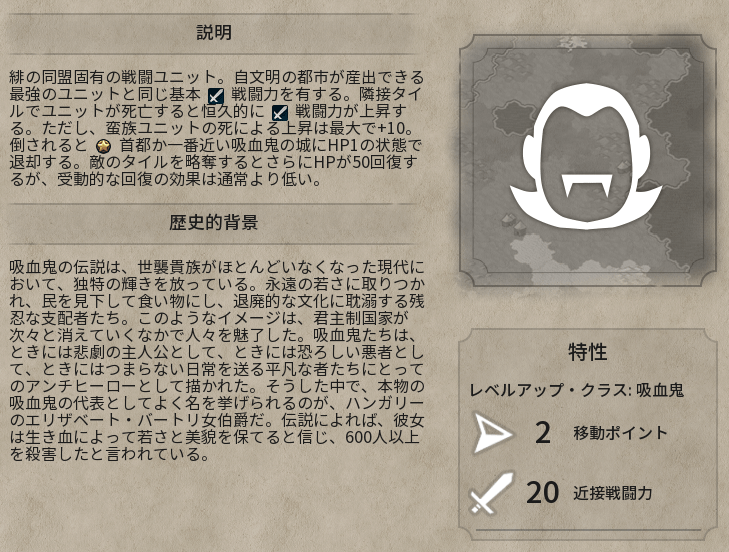Click the sword melee strength icon
729x552 pixels.
492,492
